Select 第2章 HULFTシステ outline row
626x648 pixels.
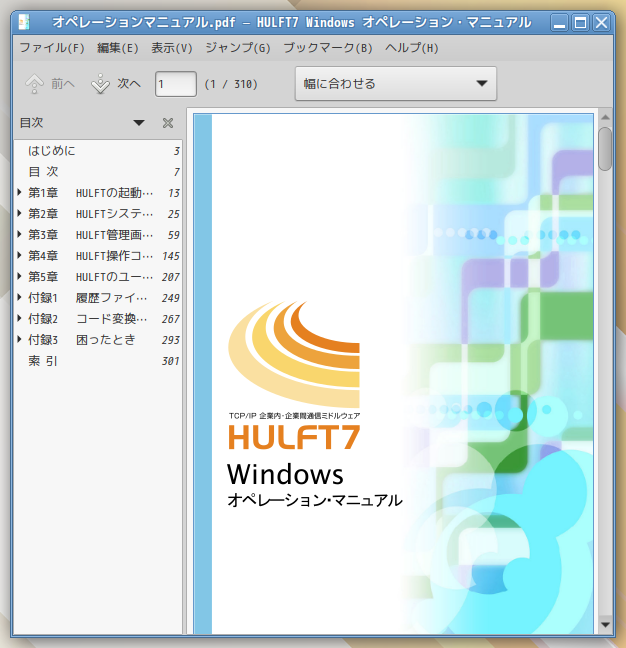click(x=98, y=214)
